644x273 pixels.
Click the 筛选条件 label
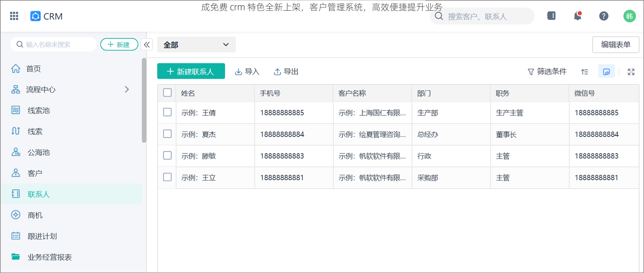[x=551, y=71]
